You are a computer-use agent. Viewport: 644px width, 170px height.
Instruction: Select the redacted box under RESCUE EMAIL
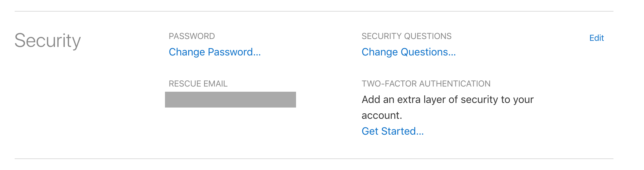pyautogui.click(x=230, y=100)
